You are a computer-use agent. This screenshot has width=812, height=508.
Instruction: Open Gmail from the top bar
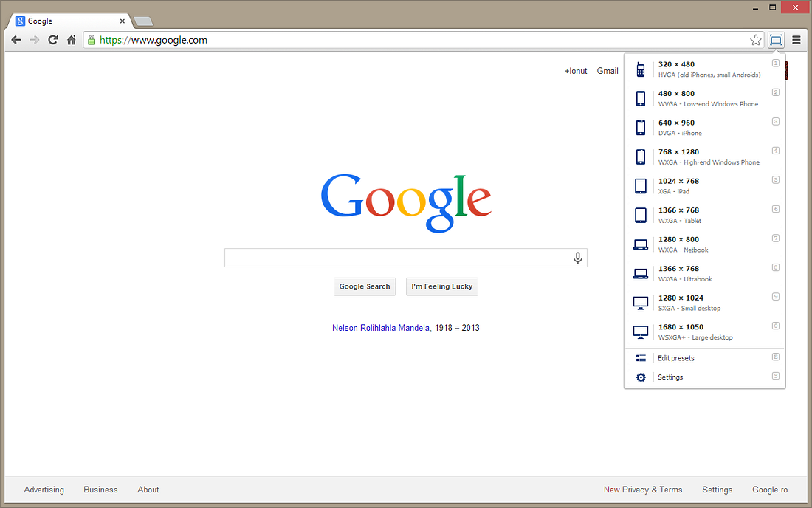coord(607,70)
